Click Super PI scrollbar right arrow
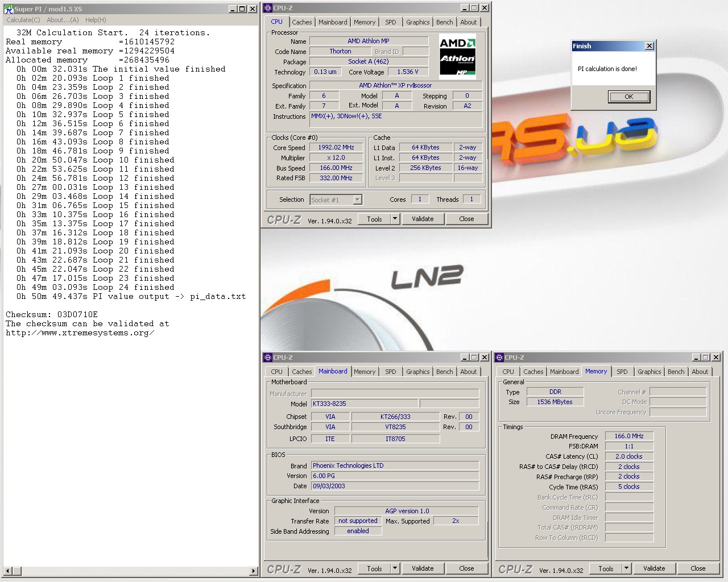Image resolution: width=728 pixels, height=582 pixels. [254, 571]
